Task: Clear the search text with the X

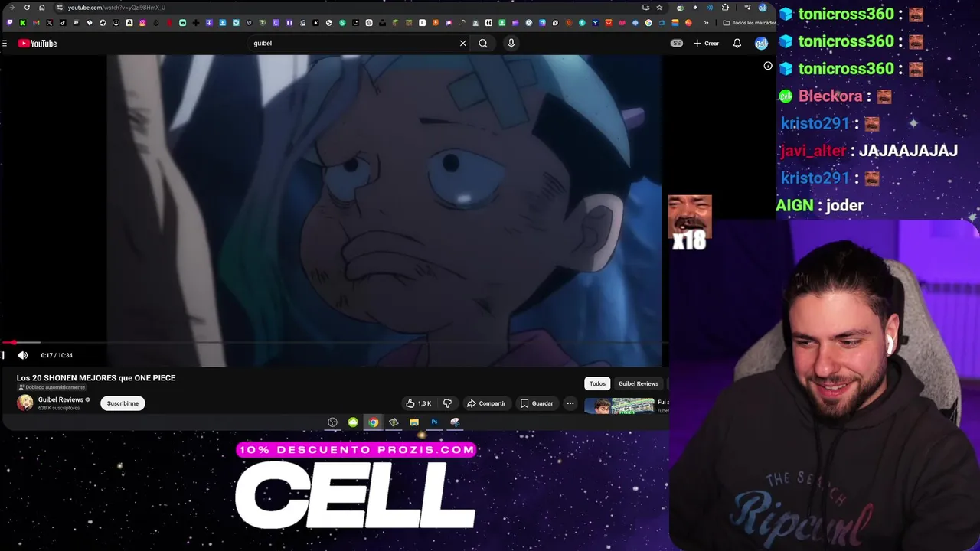Action: [462, 44]
